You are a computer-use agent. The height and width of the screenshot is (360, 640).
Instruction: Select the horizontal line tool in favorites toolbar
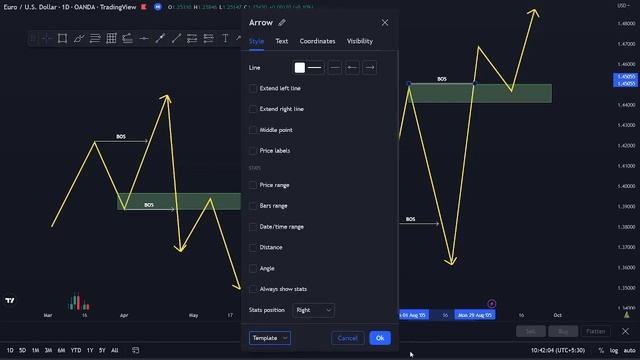tap(144, 38)
